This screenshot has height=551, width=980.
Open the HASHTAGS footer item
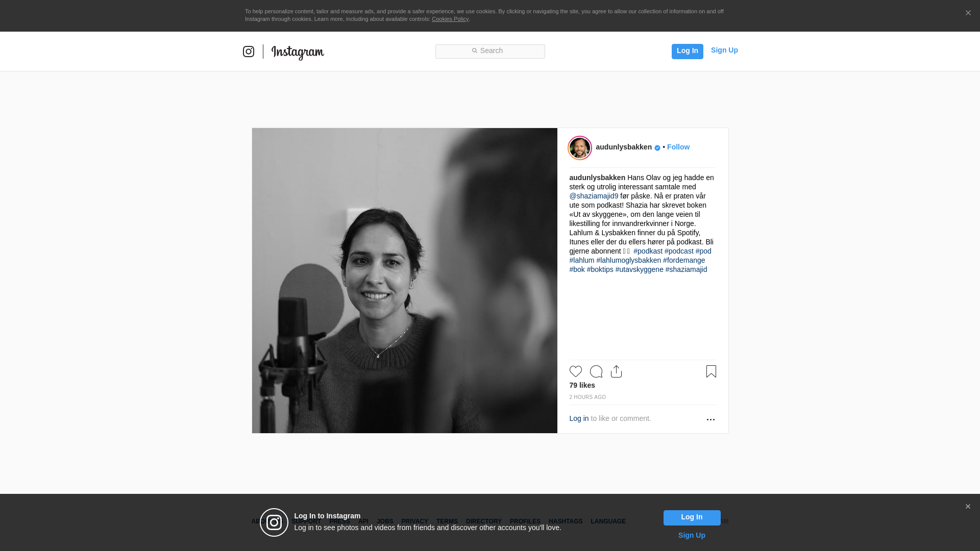(565, 521)
